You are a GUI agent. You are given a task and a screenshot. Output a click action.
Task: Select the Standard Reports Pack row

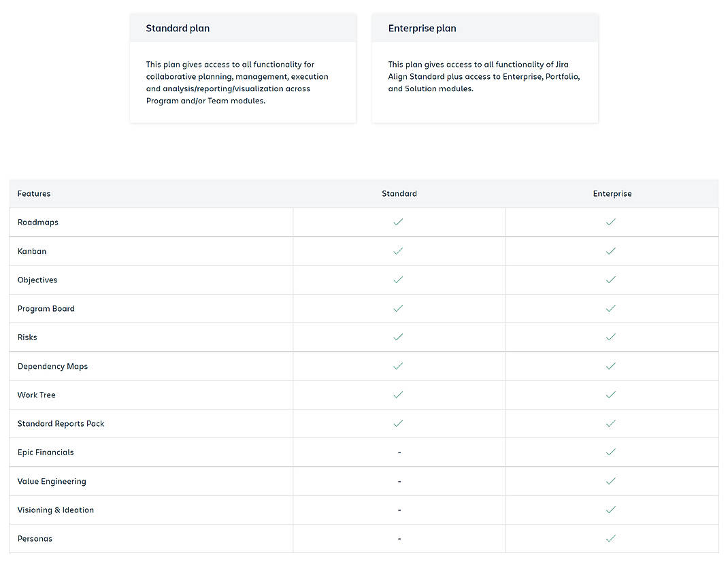[61, 423]
